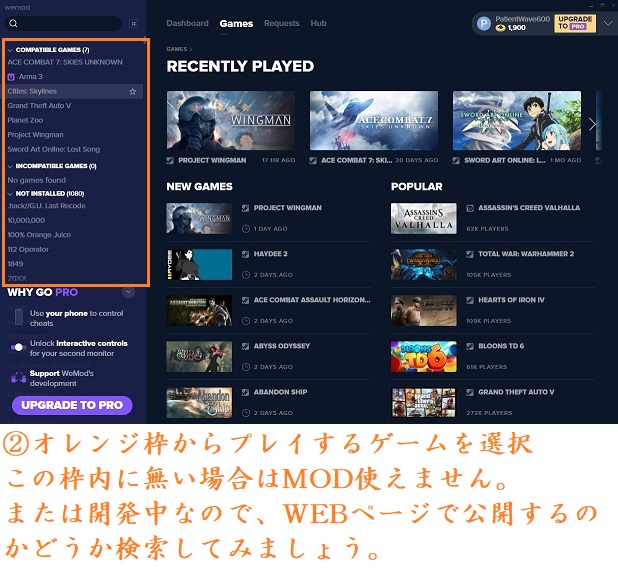Click platform icon next to Abandon Ship

(245, 392)
